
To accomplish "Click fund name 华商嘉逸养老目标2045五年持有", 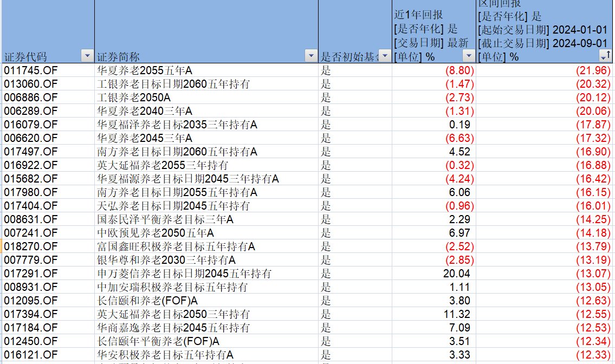I will pos(173,328).
